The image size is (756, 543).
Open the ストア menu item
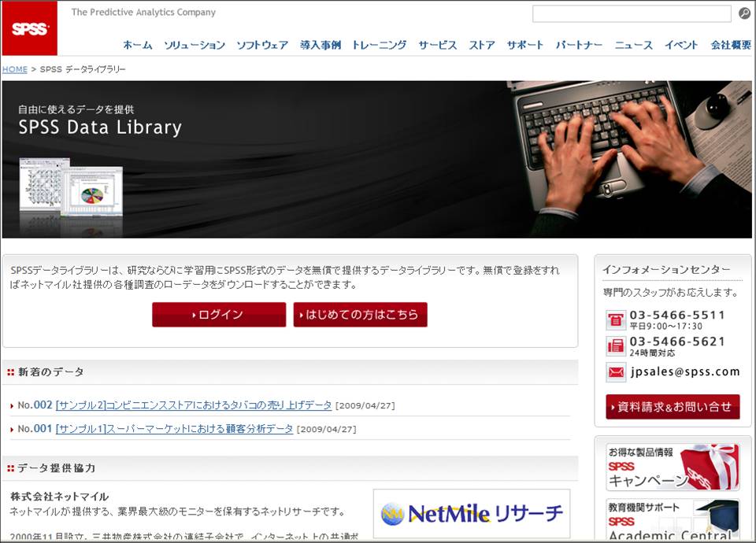482,46
